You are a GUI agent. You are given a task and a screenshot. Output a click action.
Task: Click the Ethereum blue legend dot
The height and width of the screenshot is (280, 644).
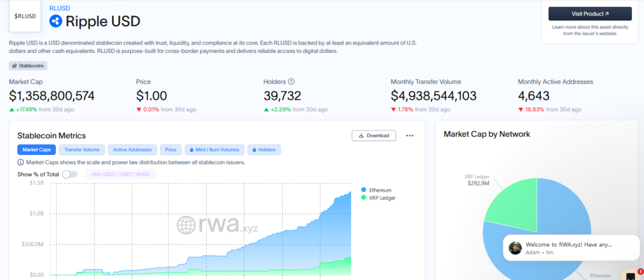[364, 190]
